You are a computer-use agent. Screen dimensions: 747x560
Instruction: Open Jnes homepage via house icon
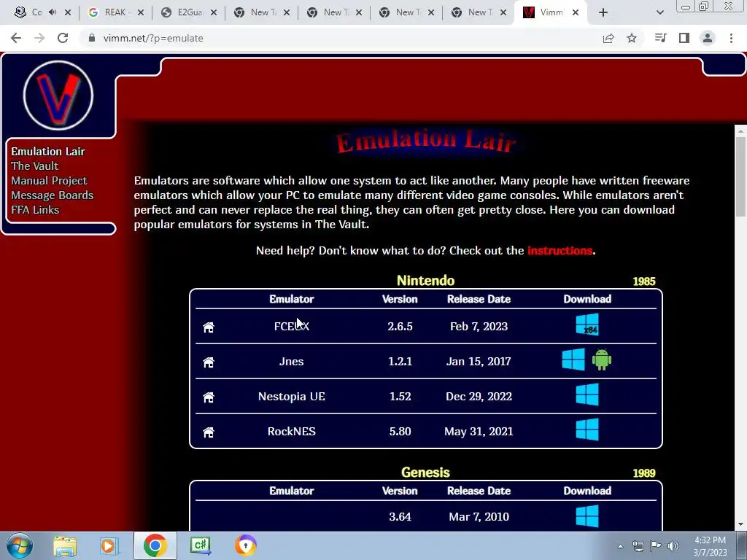click(209, 362)
